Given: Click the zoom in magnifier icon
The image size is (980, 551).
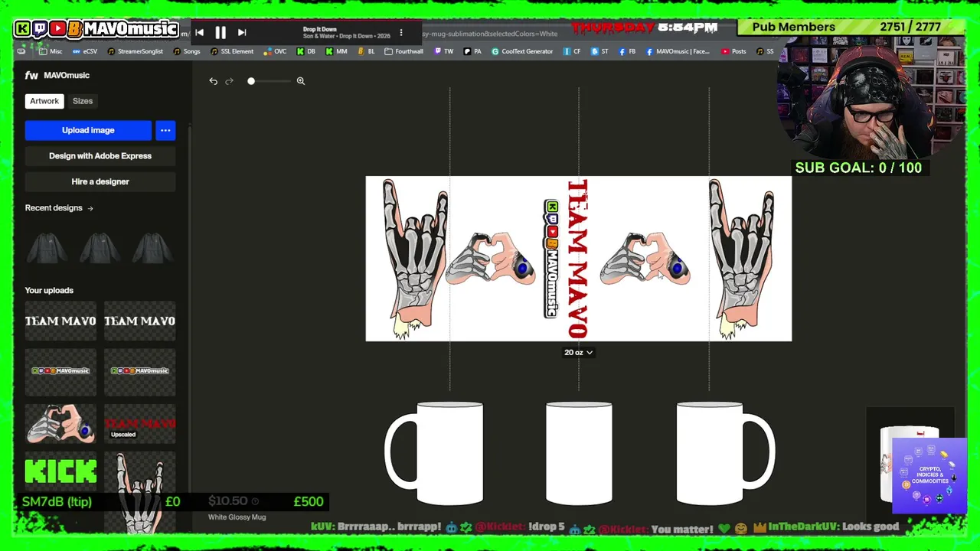Looking at the screenshot, I should [x=301, y=81].
